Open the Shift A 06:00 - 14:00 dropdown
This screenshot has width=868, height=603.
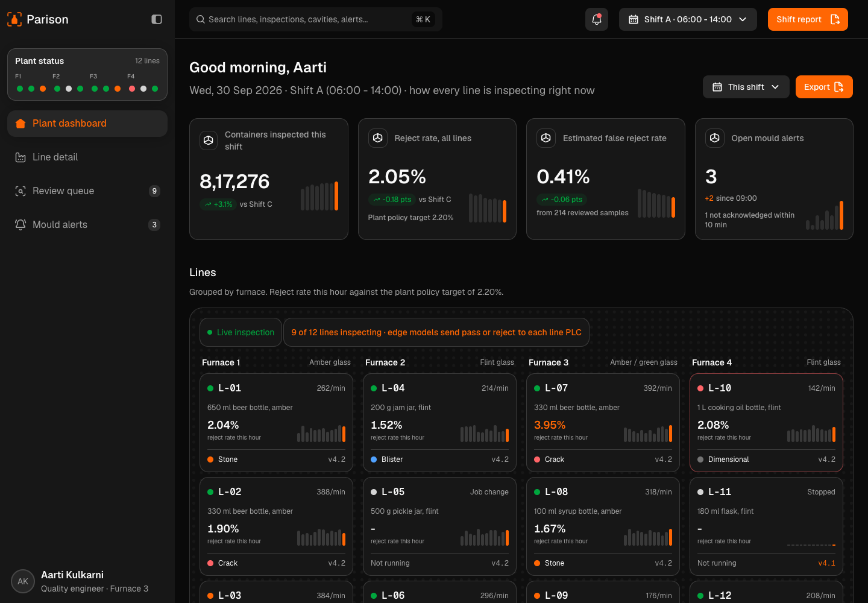click(688, 19)
